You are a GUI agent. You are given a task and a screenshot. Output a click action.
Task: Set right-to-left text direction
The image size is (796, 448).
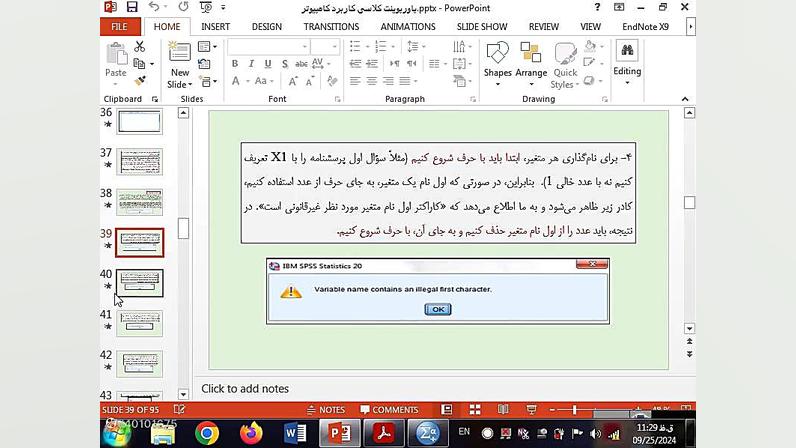coord(412,64)
